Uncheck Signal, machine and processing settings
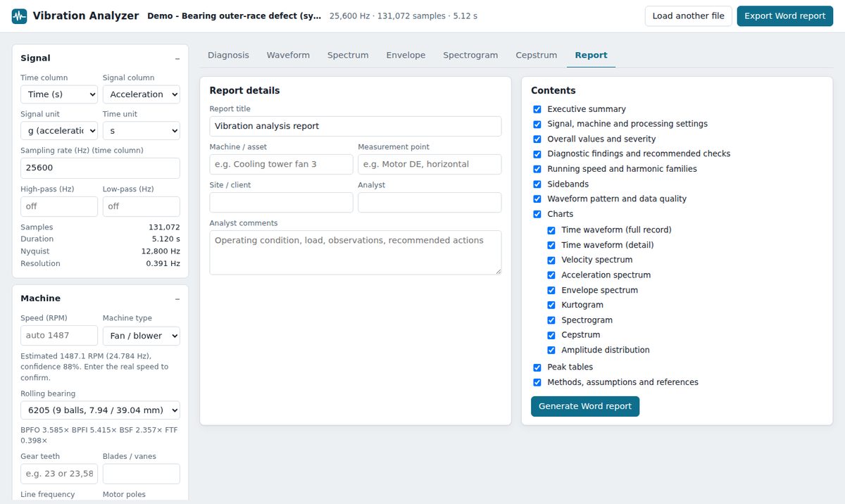The height and width of the screenshot is (504, 845). point(537,124)
